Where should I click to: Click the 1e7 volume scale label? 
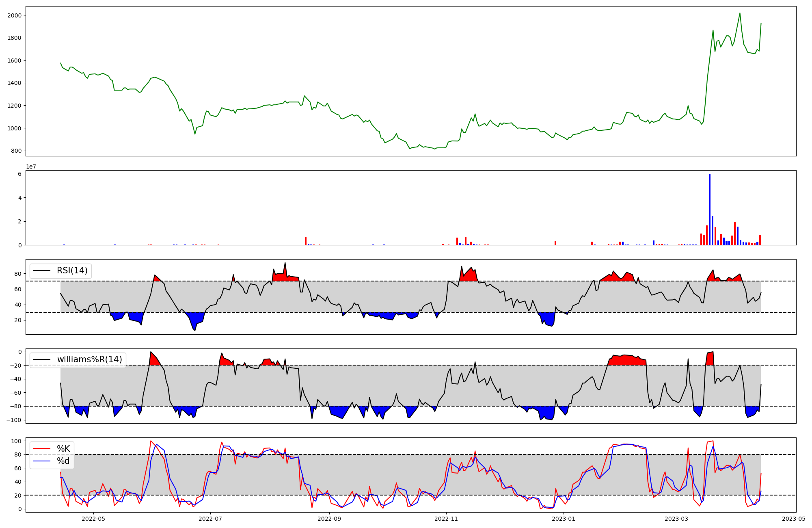click(x=31, y=167)
